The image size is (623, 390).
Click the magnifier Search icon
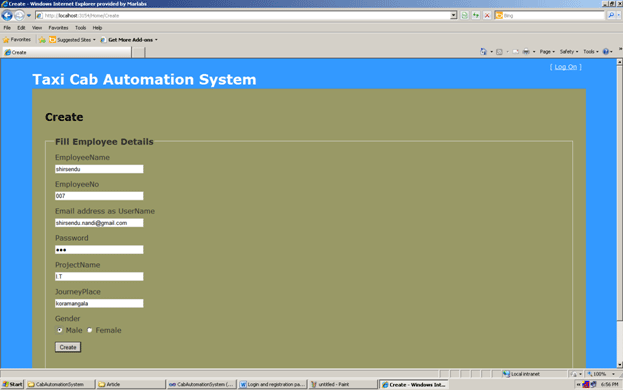(611, 15)
